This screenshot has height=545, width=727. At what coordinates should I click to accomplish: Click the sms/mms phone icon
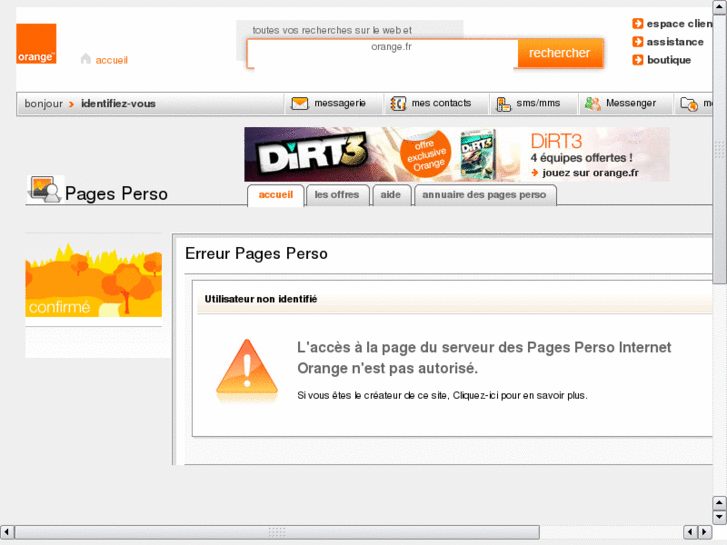coord(503,104)
